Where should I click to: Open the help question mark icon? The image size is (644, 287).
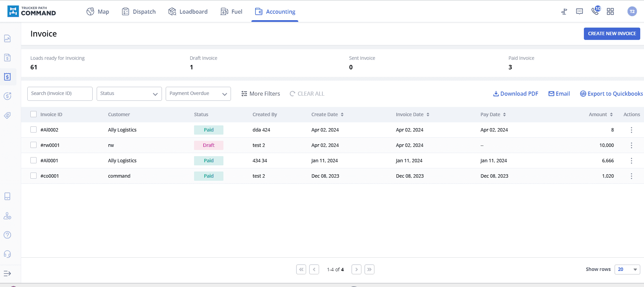pyautogui.click(x=7, y=235)
